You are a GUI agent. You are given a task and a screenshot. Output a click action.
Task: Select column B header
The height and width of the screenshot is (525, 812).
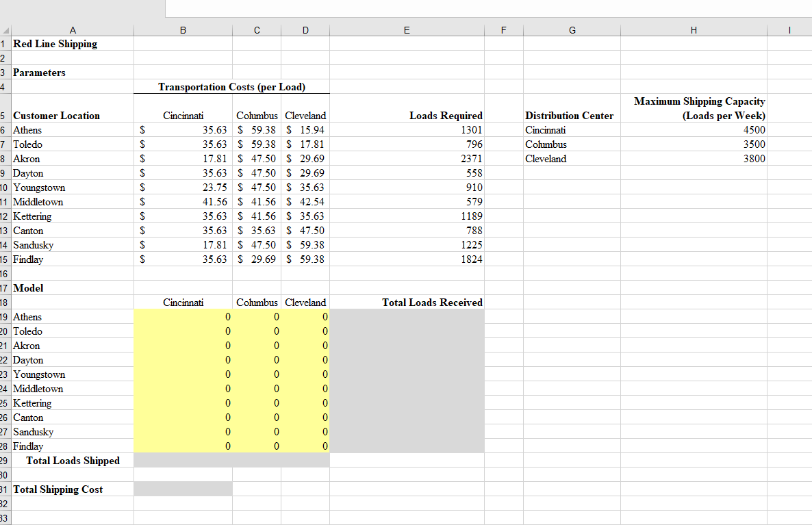[x=183, y=31]
